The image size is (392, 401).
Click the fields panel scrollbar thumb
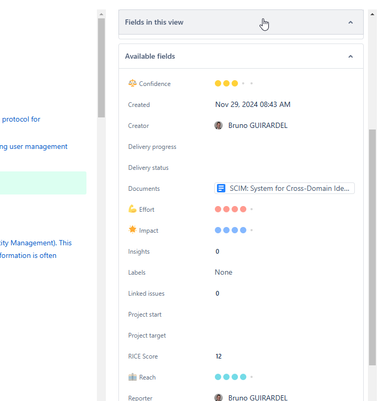(372, 247)
